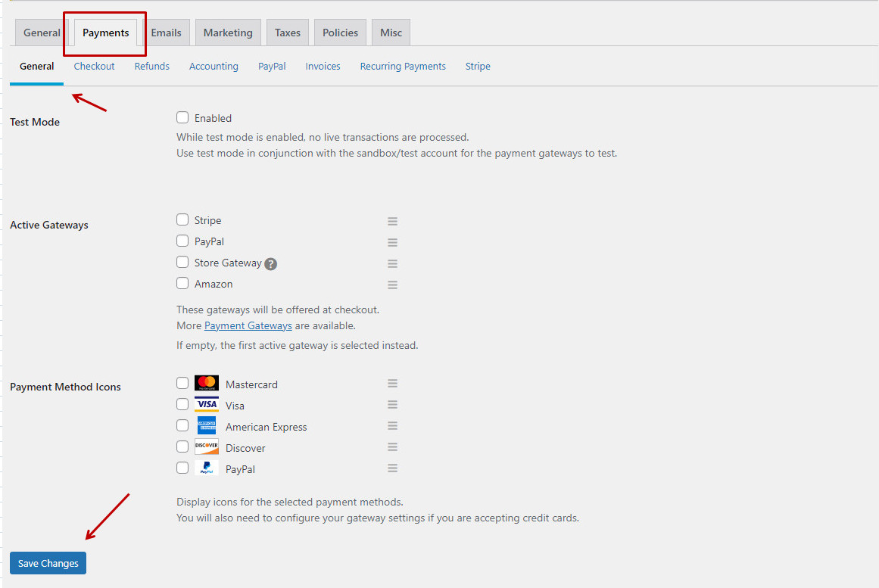
Task: Click the Mastercard label text
Action: (x=251, y=384)
